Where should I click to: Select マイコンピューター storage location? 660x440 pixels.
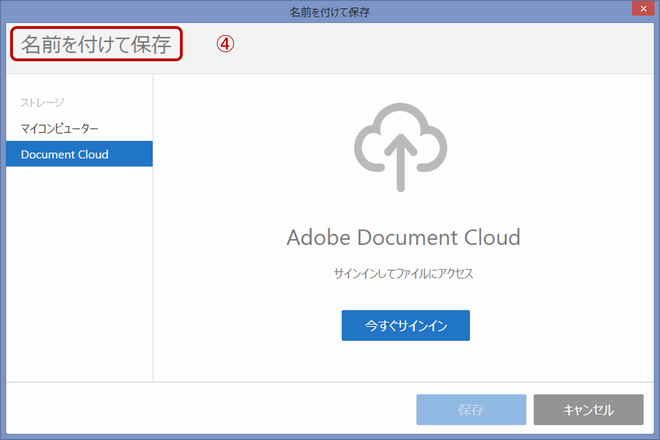pos(59,128)
